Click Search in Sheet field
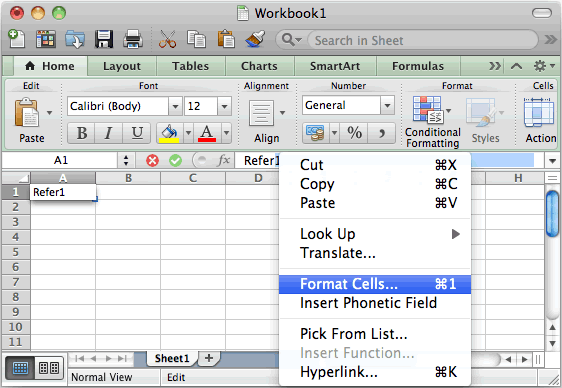562x388 pixels. [422, 40]
